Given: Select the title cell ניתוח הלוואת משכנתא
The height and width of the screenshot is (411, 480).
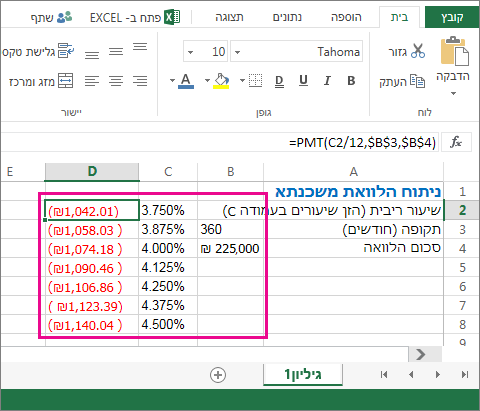Looking at the screenshot, I should pos(354,191).
